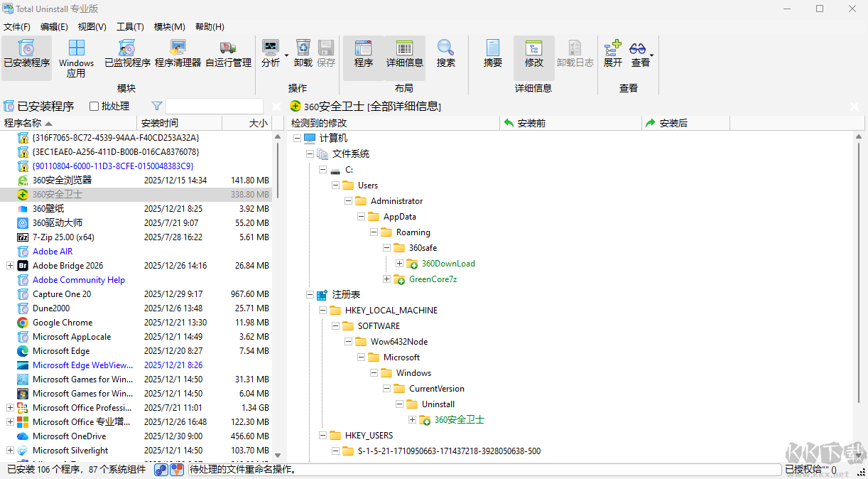This screenshot has height=479, width=868.
Task: Select the HKEY_LOCAL_MACHINE key
Action: [391, 311]
